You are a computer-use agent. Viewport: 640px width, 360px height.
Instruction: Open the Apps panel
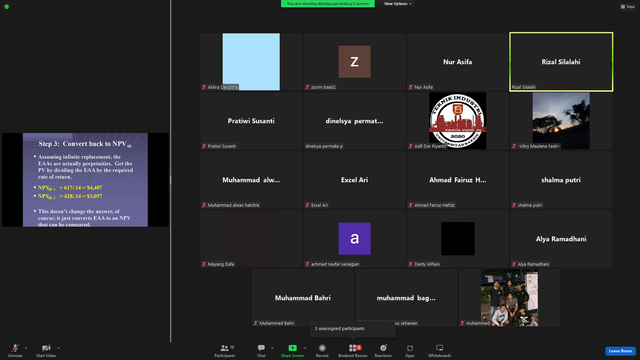click(x=410, y=350)
